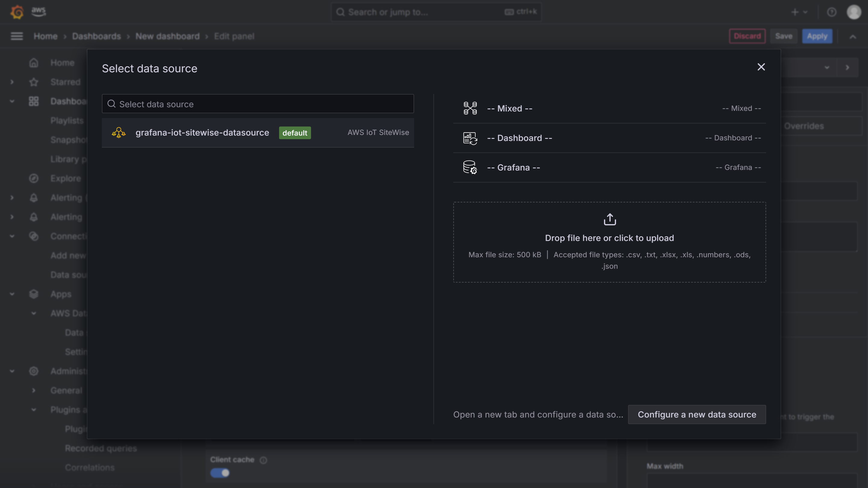Toggle the Client cache switch
Viewport: 868px width, 488px height.
220,473
